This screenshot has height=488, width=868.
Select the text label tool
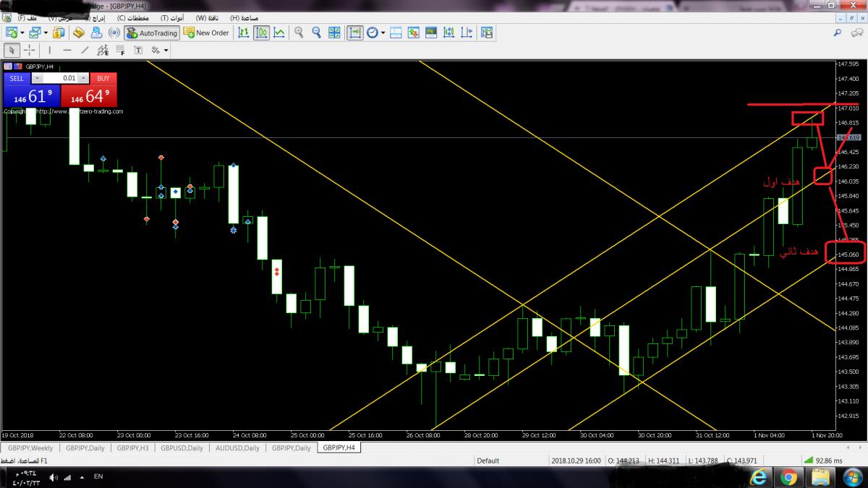click(x=136, y=50)
